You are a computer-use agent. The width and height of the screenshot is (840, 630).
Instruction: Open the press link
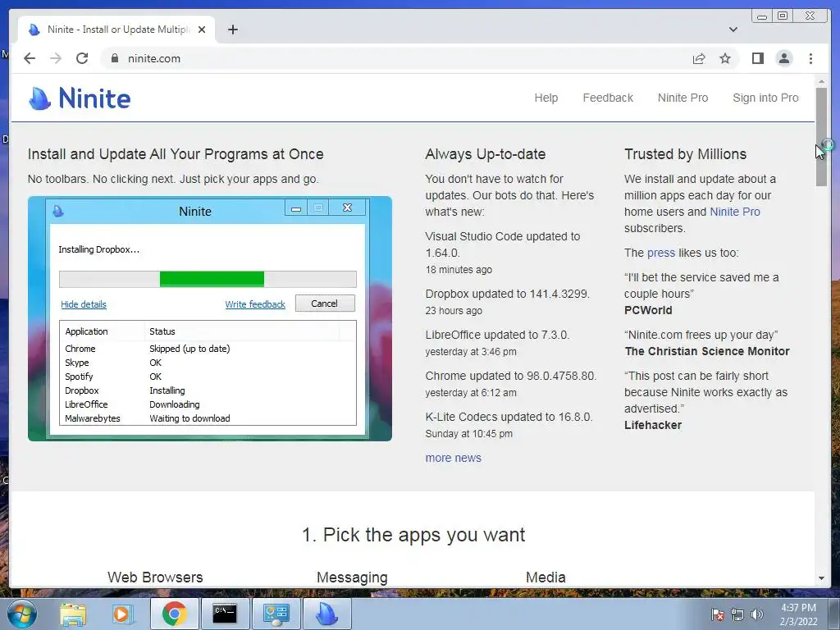point(661,253)
